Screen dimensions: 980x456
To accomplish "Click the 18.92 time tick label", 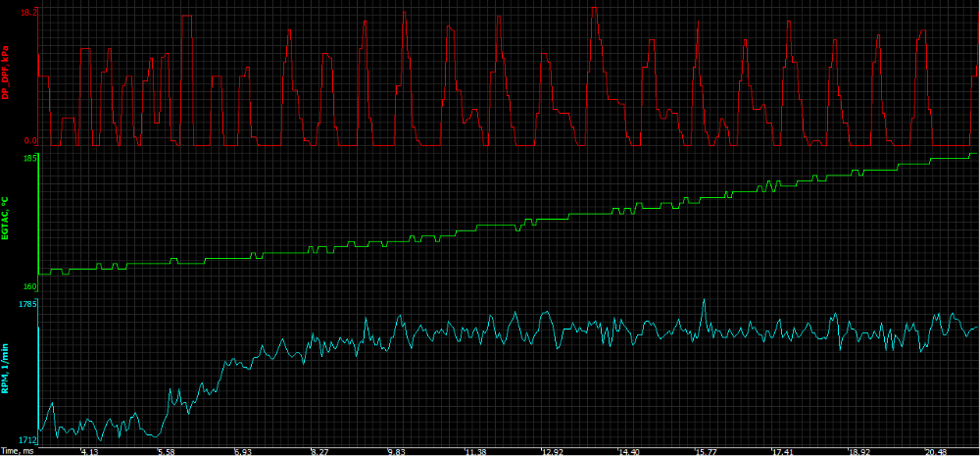I will (859, 451).
